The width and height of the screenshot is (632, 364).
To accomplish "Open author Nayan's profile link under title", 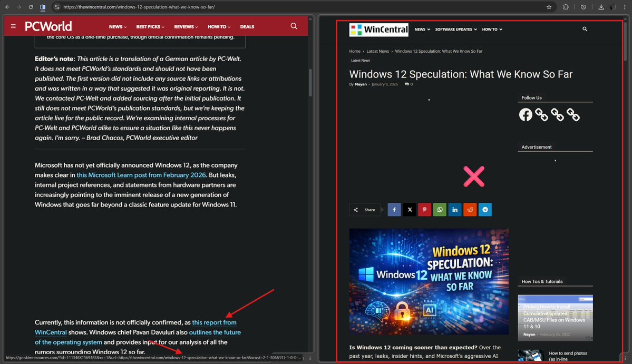I will click(361, 84).
